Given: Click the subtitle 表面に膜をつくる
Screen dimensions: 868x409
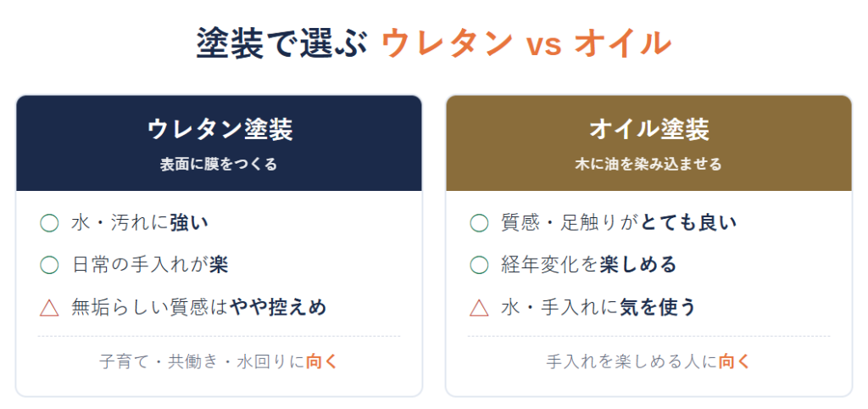Looking at the screenshot, I should coord(219,165).
